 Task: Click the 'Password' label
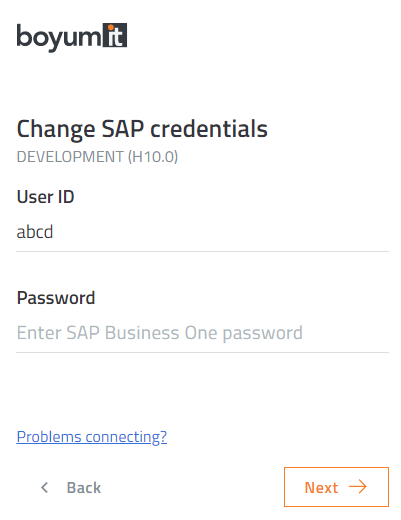pyautogui.click(x=56, y=298)
